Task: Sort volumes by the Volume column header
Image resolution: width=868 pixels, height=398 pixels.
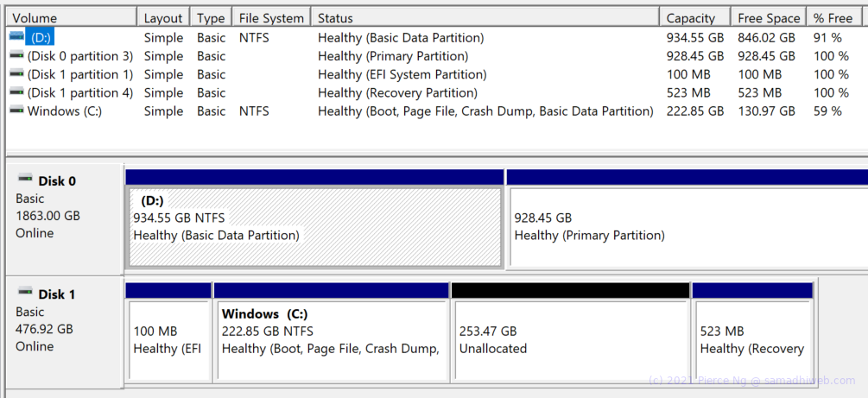Action: [71, 17]
